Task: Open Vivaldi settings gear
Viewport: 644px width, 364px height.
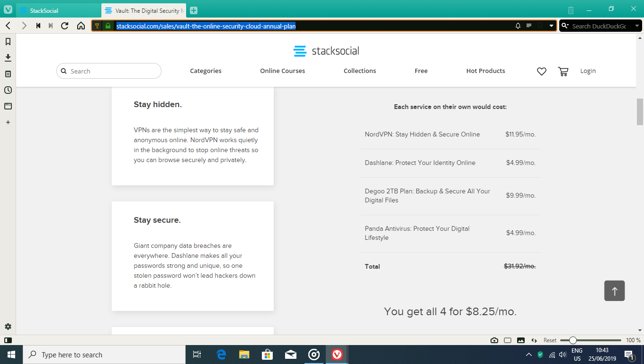Action: (x=8, y=327)
